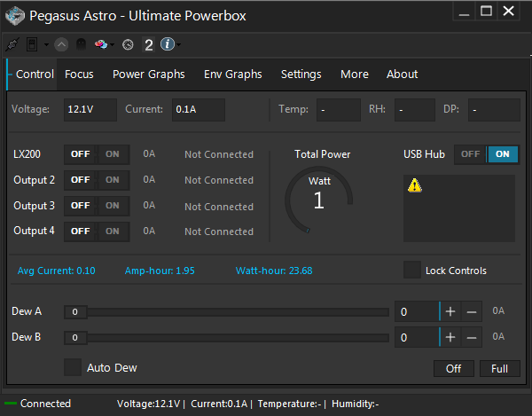
Task: Open the Power Graphs tab
Action: [149, 74]
